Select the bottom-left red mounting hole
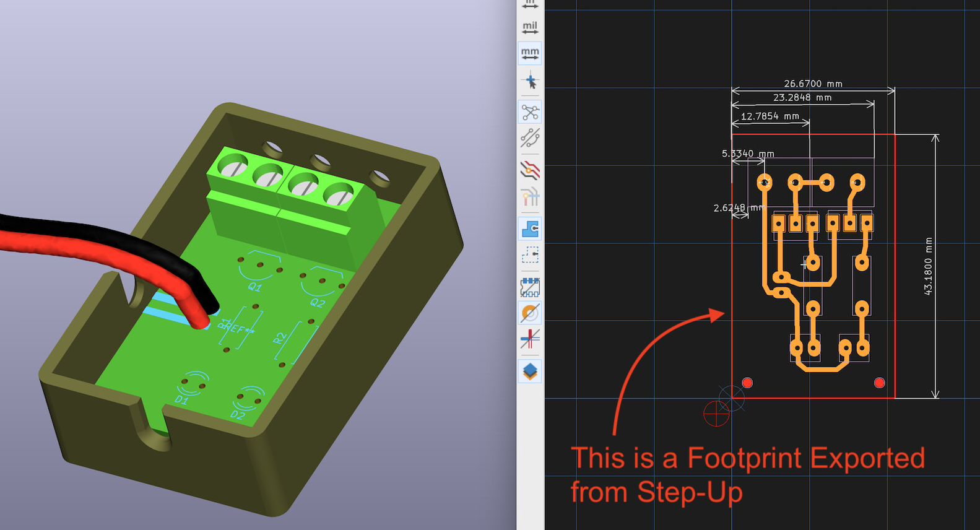980x530 pixels. (x=747, y=383)
